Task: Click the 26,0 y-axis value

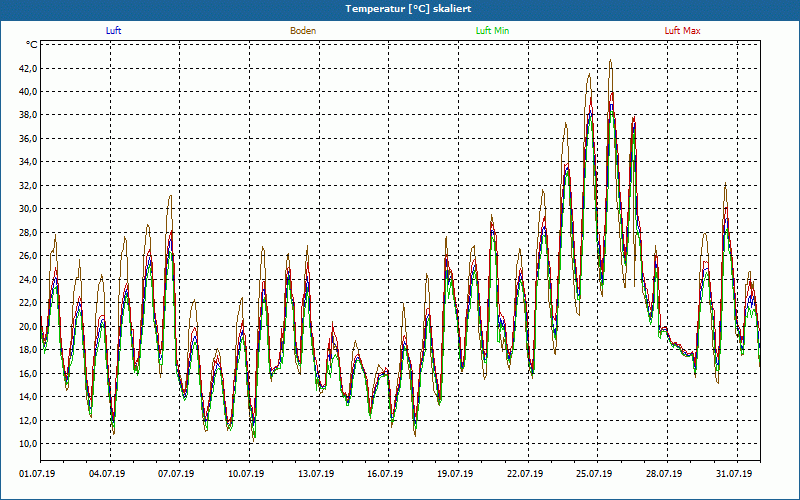Action: coord(28,256)
